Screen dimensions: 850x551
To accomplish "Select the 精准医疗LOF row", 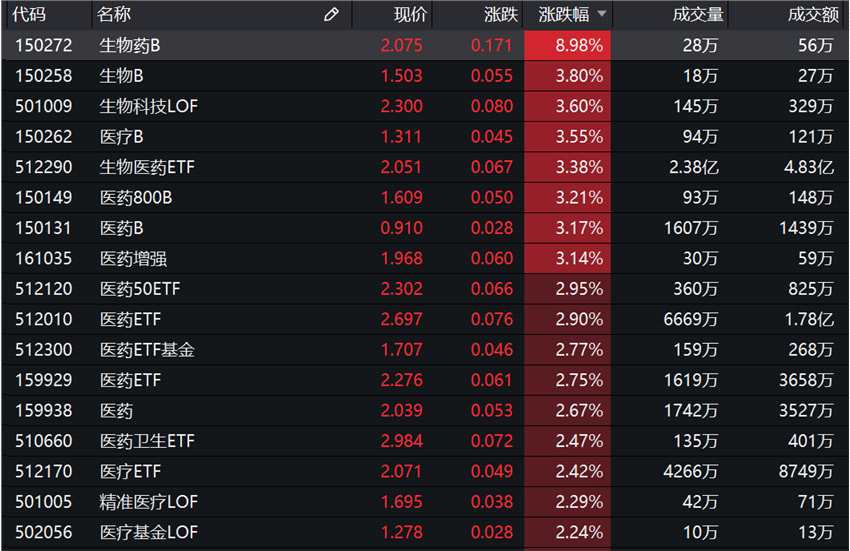I will pos(148,502).
